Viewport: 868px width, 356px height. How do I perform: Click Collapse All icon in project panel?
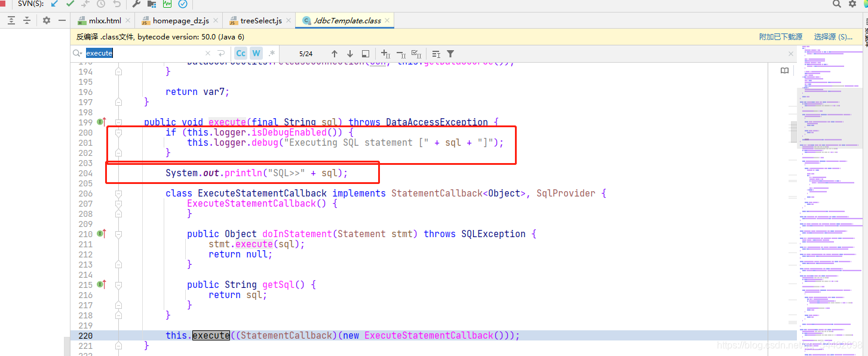(27, 20)
